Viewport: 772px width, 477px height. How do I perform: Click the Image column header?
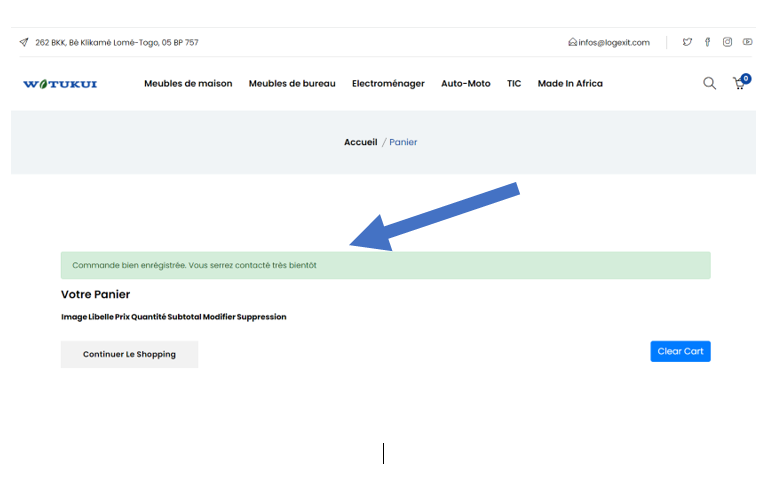74,317
